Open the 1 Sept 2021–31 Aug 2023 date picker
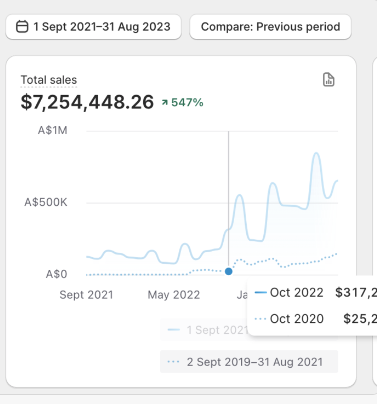 (93, 27)
